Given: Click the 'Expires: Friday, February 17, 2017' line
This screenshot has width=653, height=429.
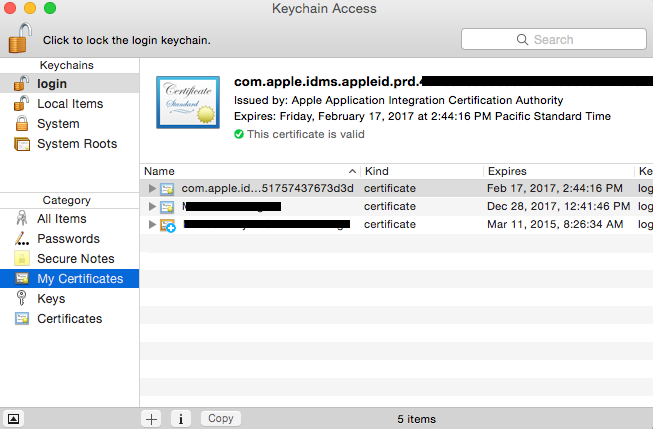Looking at the screenshot, I should tap(422, 116).
